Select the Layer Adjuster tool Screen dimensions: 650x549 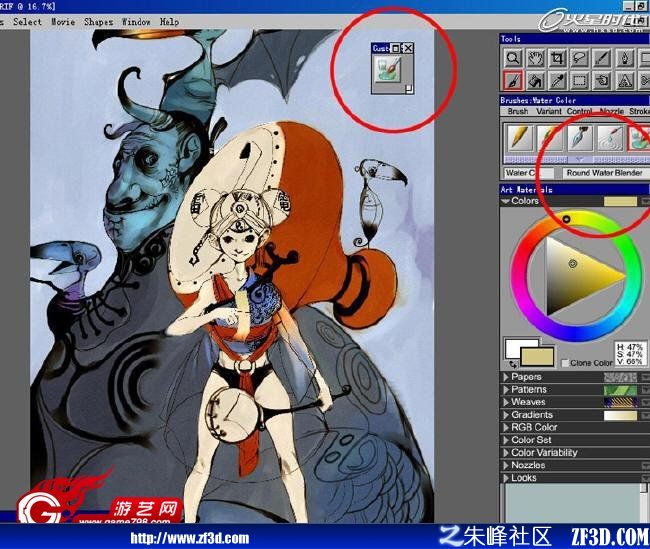tap(602, 80)
